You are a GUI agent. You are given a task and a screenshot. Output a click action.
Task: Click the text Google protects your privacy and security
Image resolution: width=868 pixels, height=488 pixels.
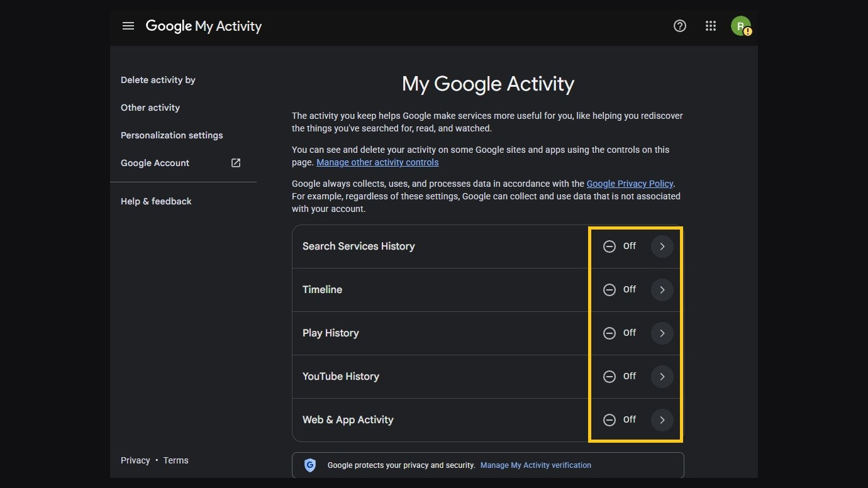coord(401,465)
